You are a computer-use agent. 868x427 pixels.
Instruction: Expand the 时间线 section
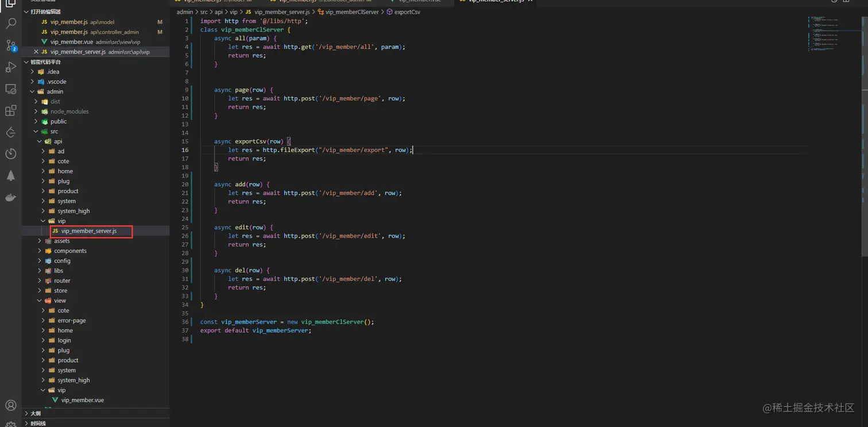tap(26, 424)
